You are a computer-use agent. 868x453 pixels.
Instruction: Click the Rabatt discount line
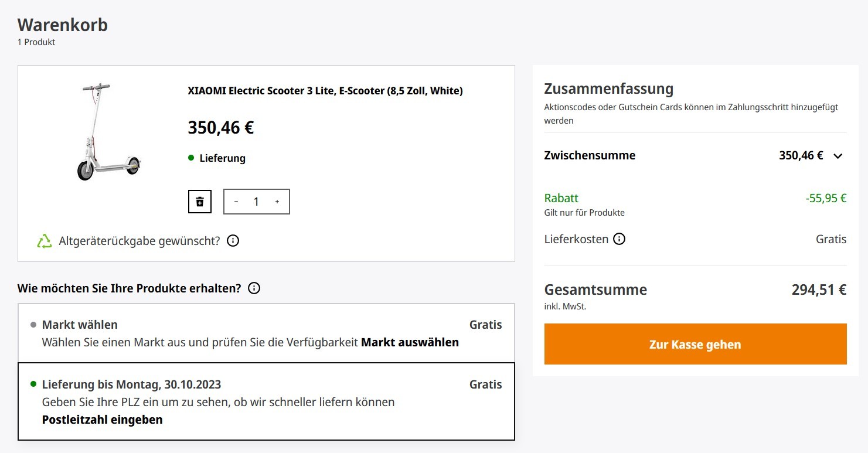[x=695, y=204]
